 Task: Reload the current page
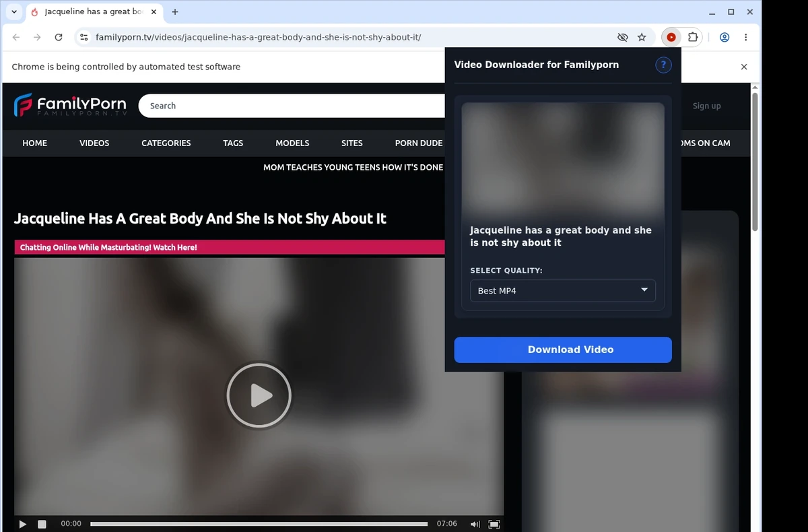pyautogui.click(x=59, y=38)
